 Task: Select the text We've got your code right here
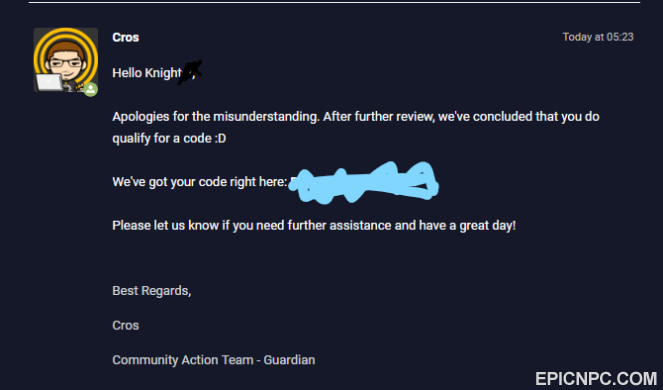coord(200,182)
